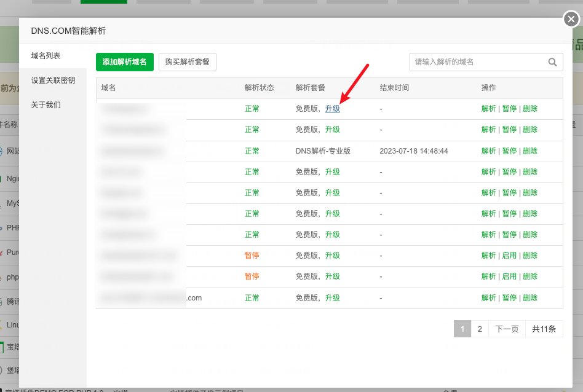583x392 pixels.
Task: Click 解析 in the DNS解析-专业版 row
Action: tap(488, 151)
